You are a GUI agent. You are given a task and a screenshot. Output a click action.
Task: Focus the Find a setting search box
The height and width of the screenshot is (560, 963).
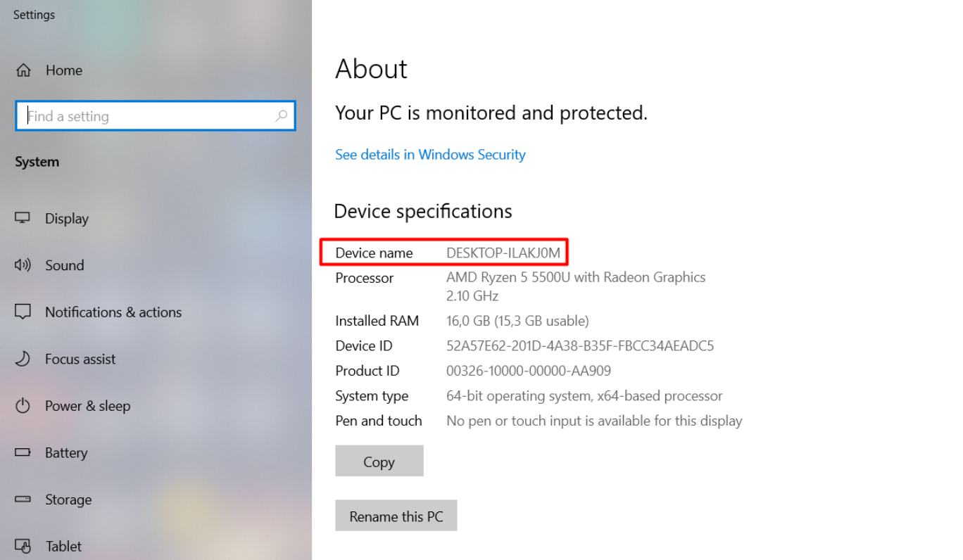[x=148, y=116]
